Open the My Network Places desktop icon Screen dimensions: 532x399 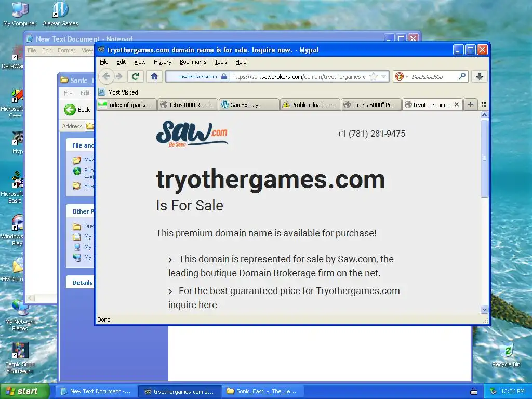(x=20, y=315)
